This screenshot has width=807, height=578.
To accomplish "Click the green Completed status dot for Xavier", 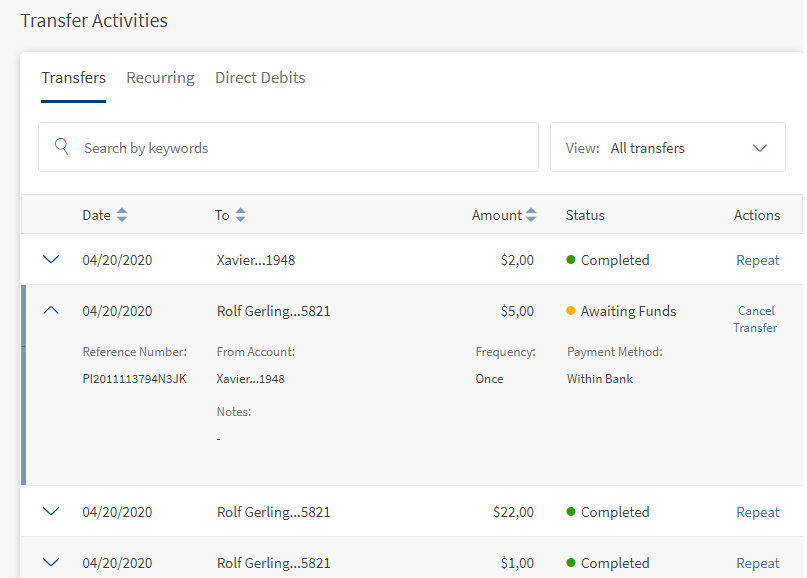I will pos(571,260).
